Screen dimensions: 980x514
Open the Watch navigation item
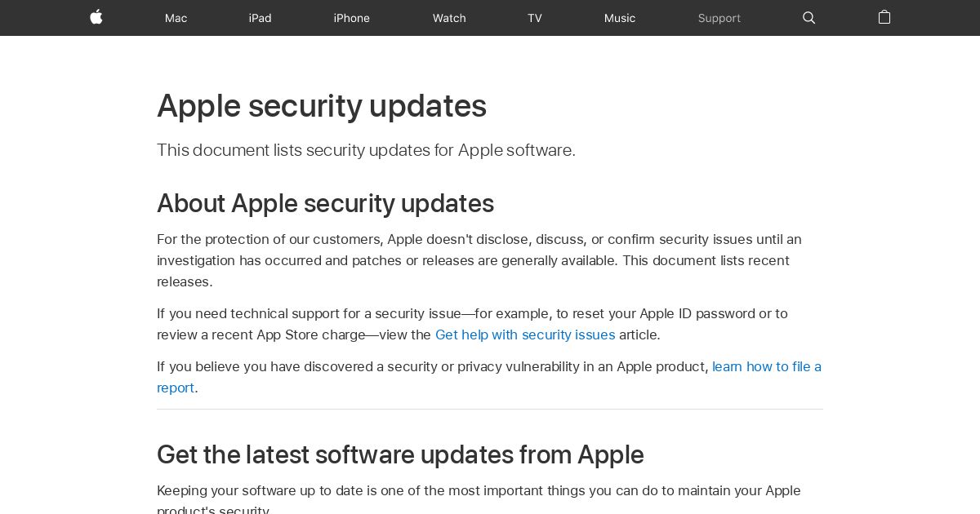(x=449, y=18)
